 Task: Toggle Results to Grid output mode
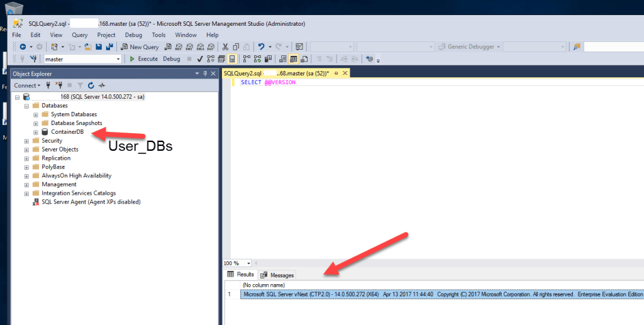pyautogui.click(x=293, y=59)
